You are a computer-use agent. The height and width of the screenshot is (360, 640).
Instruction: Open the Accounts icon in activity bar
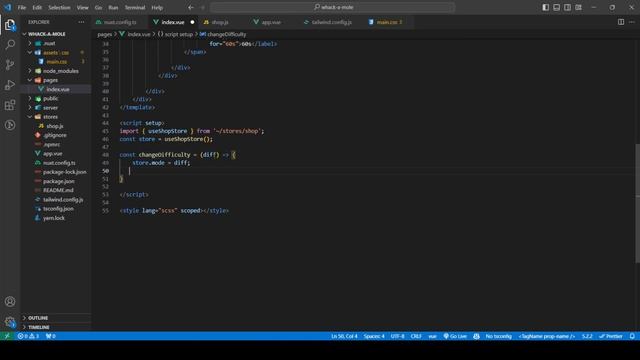coord(10,302)
